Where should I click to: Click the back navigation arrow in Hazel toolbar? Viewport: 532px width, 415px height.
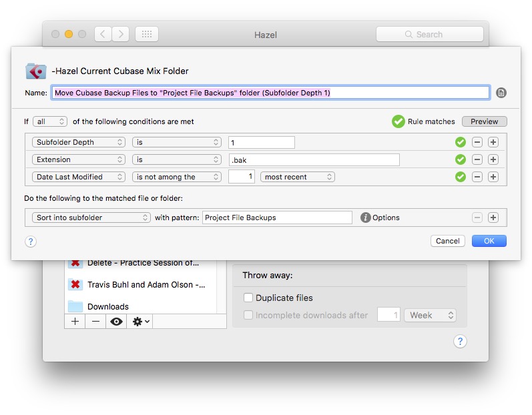(x=103, y=34)
